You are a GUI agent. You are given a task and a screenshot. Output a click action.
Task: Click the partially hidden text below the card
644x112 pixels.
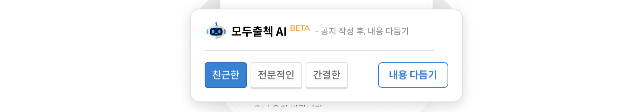pyautogui.click(x=288, y=106)
